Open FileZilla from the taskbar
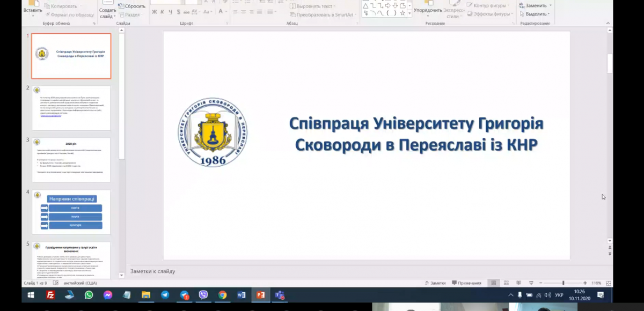Screen dimensions: 644x311 [50, 295]
